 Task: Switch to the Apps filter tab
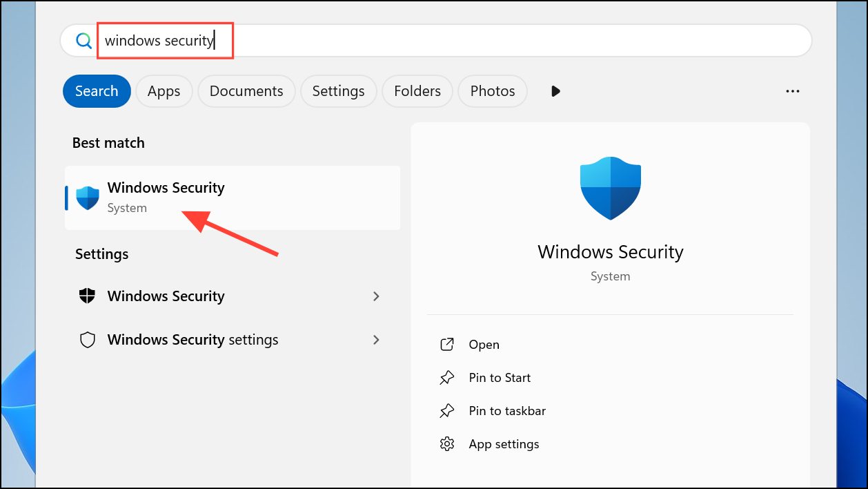coord(164,91)
